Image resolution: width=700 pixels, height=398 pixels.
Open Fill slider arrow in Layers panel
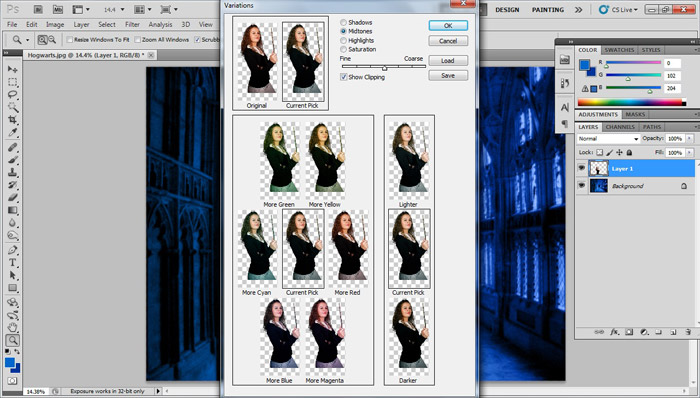[689, 153]
